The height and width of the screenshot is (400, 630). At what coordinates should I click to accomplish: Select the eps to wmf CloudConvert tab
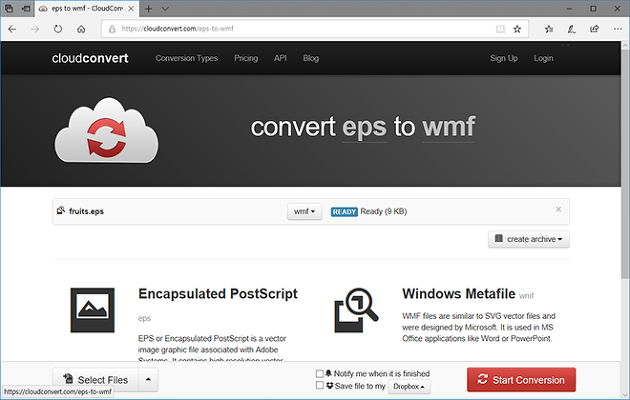[86, 8]
